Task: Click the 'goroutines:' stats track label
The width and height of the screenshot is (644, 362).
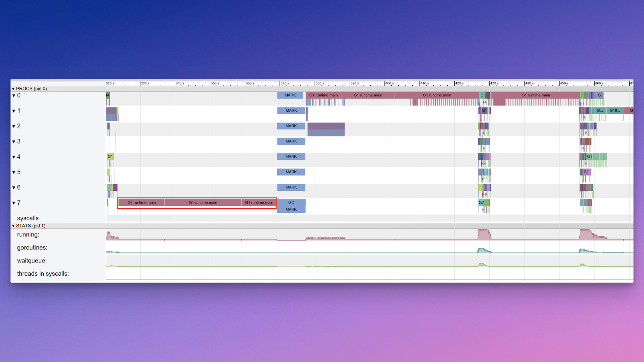Action: coord(32,248)
